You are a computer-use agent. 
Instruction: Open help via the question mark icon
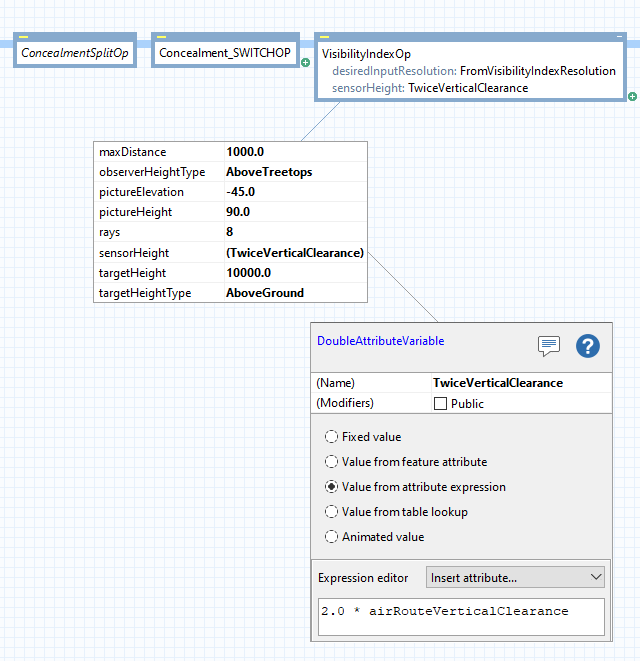click(587, 346)
